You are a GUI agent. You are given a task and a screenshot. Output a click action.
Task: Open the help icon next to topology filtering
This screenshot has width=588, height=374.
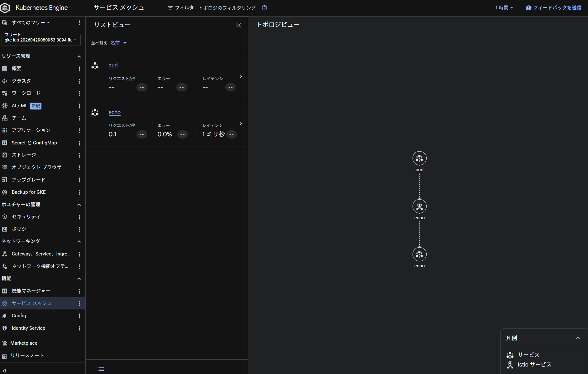pyautogui.click(x=265, y=8)
